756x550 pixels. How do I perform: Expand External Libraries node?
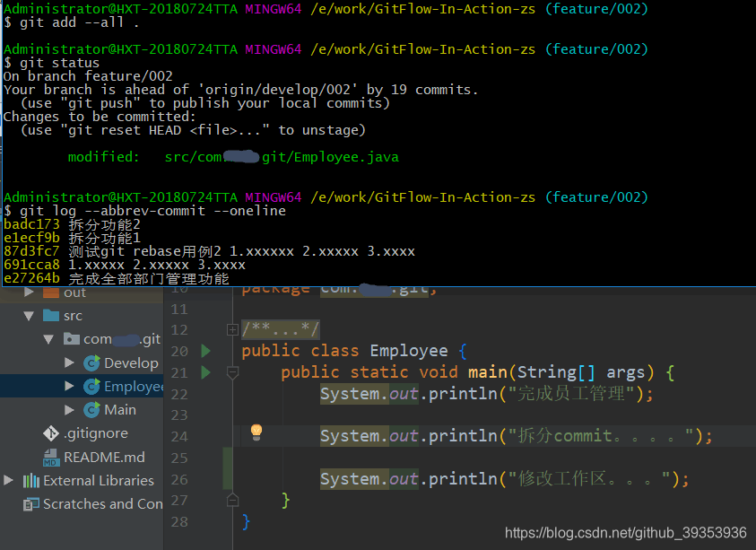[8, 480]
